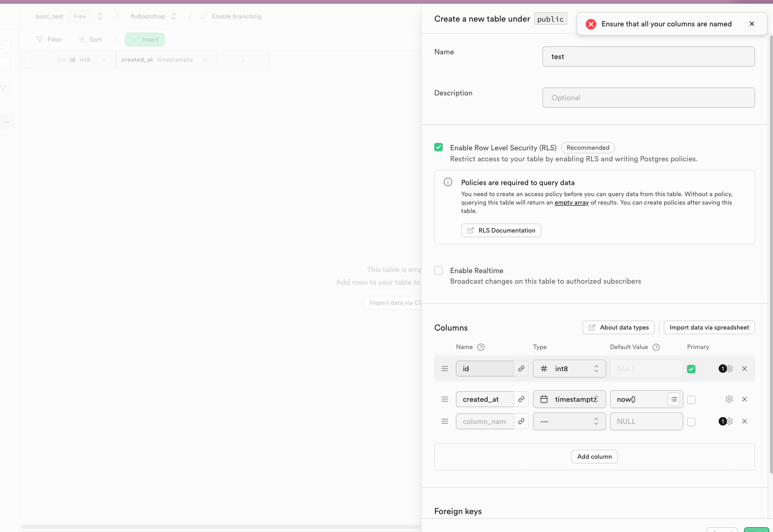Click the drag handle of the id column

pos(445,369)
